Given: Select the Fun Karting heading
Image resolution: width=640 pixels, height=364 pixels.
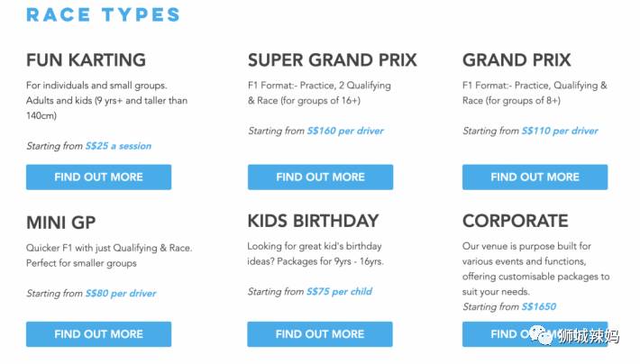Looking at the screenshot, I should pyautogui.click(x=86, y=60).
